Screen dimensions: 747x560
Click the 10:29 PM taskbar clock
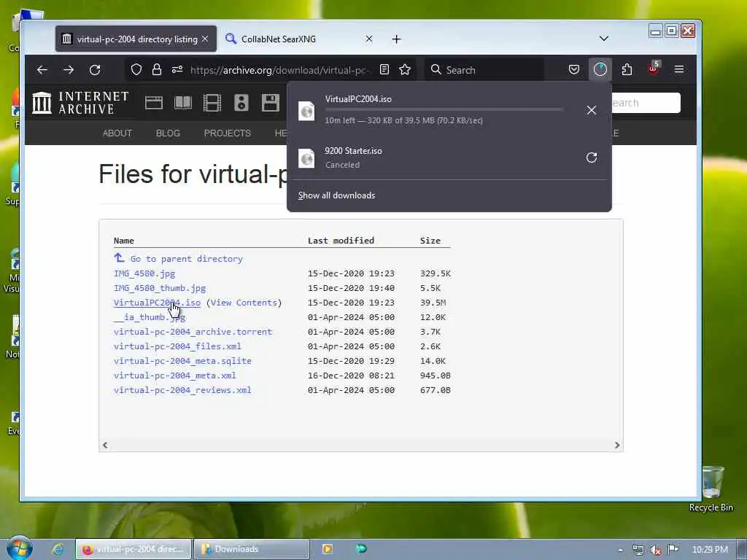pos(710,550)
